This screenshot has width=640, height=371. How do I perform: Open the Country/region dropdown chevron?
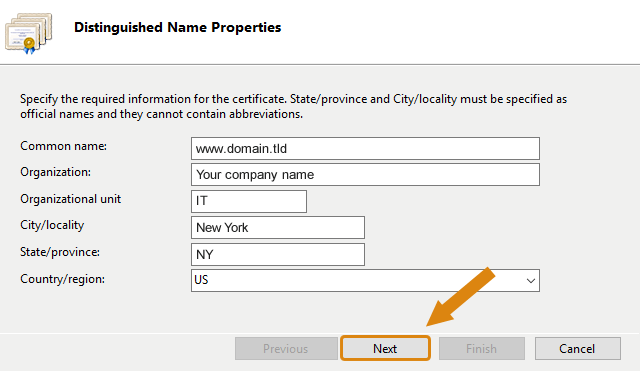[530, 280]
